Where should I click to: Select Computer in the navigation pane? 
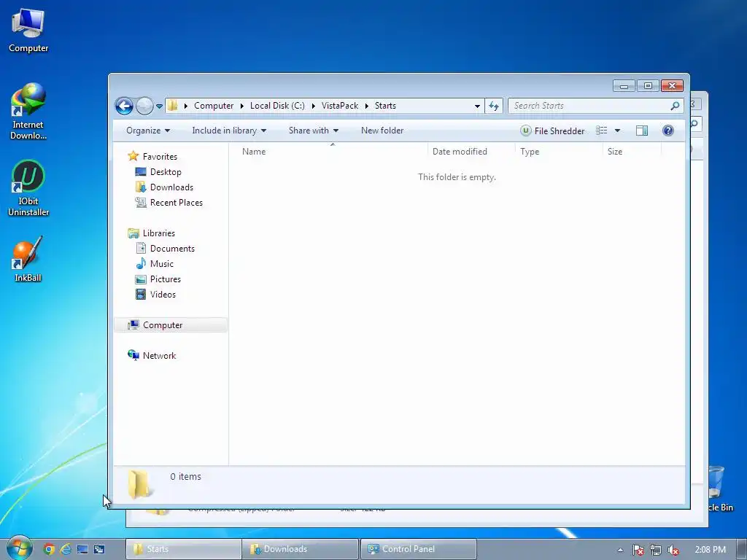171,324
